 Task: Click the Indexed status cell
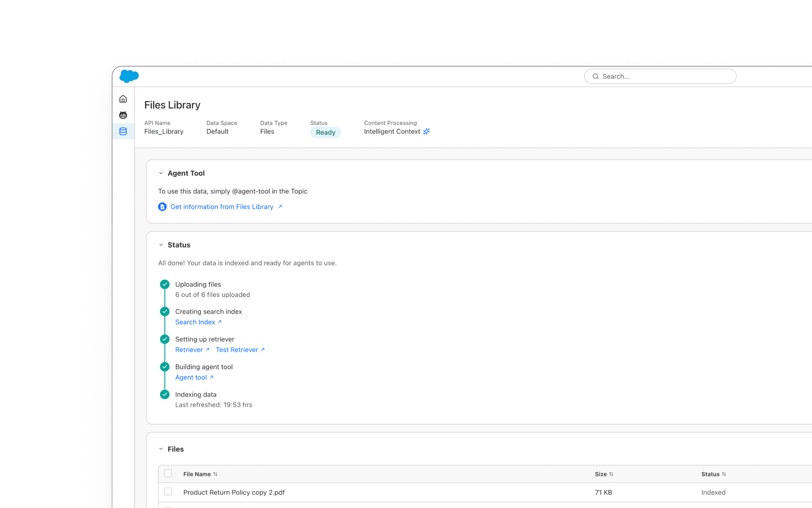713,492
